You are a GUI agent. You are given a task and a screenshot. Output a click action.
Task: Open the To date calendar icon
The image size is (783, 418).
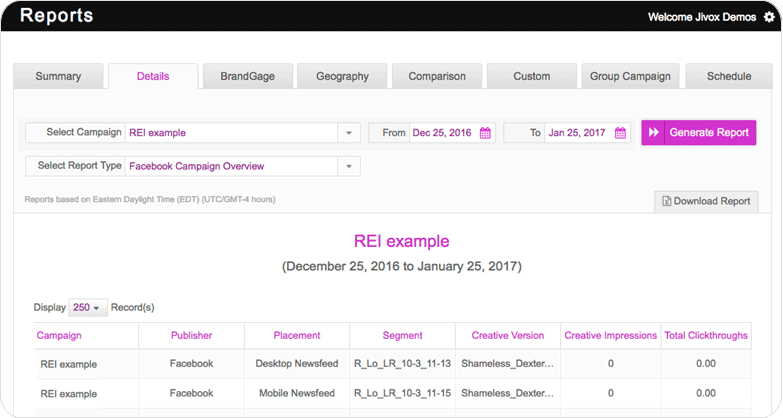(620, 133)
